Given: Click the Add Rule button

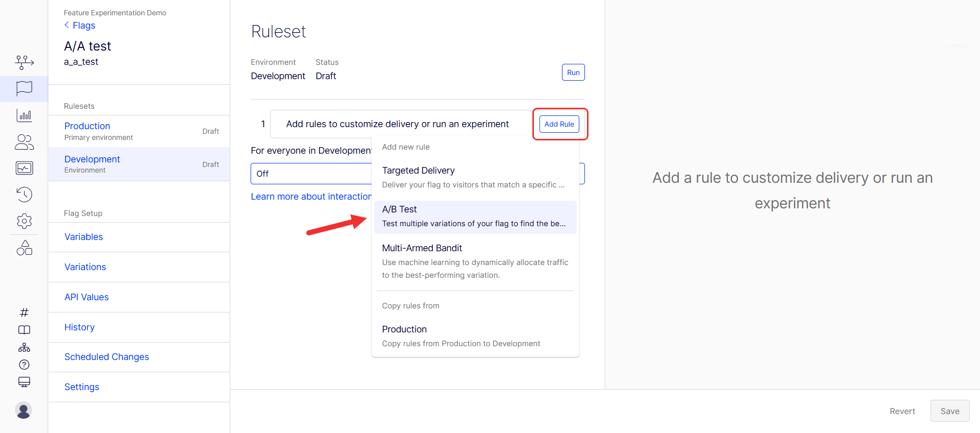Looking at the screenshot, I should pos(559,124).
